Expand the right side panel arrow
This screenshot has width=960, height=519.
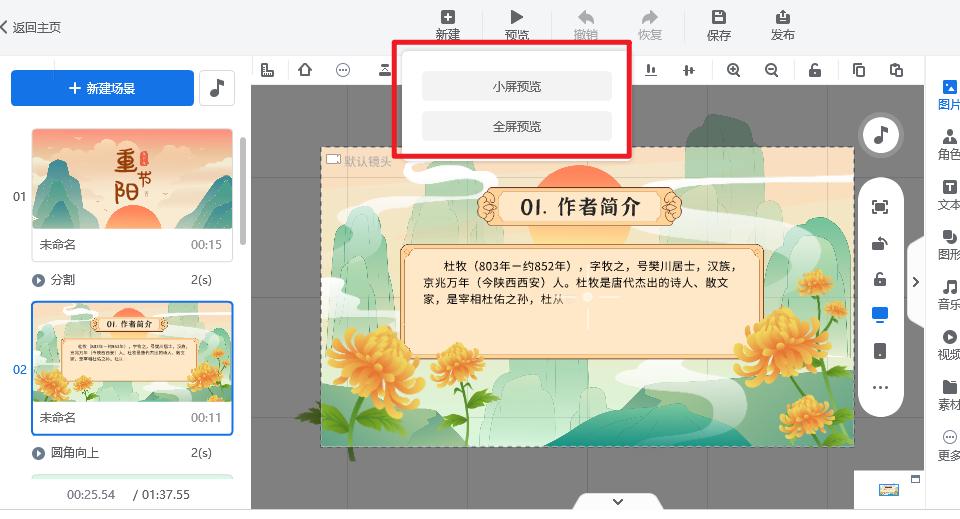click(x=915, y=282)
